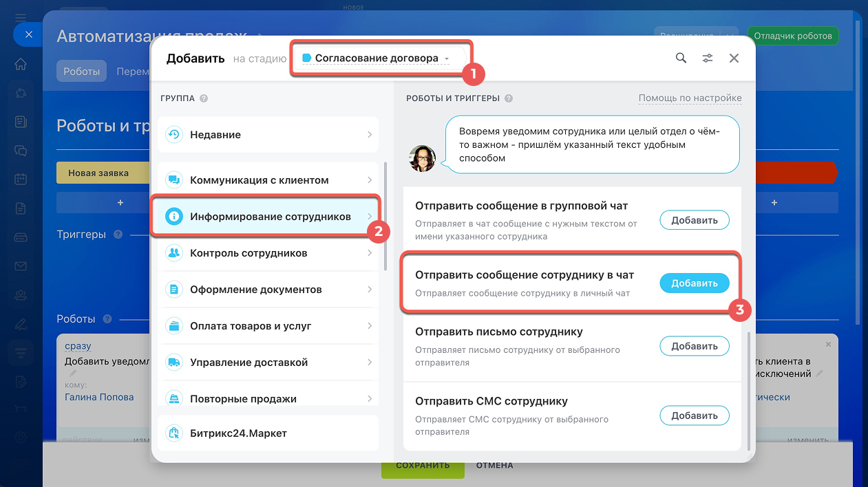
Task: Add Отправить сообщение сотруднику в чат robot
Action: (694, 283)
